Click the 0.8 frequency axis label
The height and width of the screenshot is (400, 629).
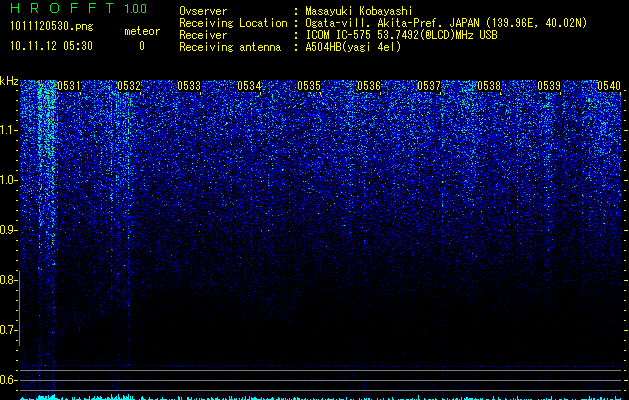(8, 280)
